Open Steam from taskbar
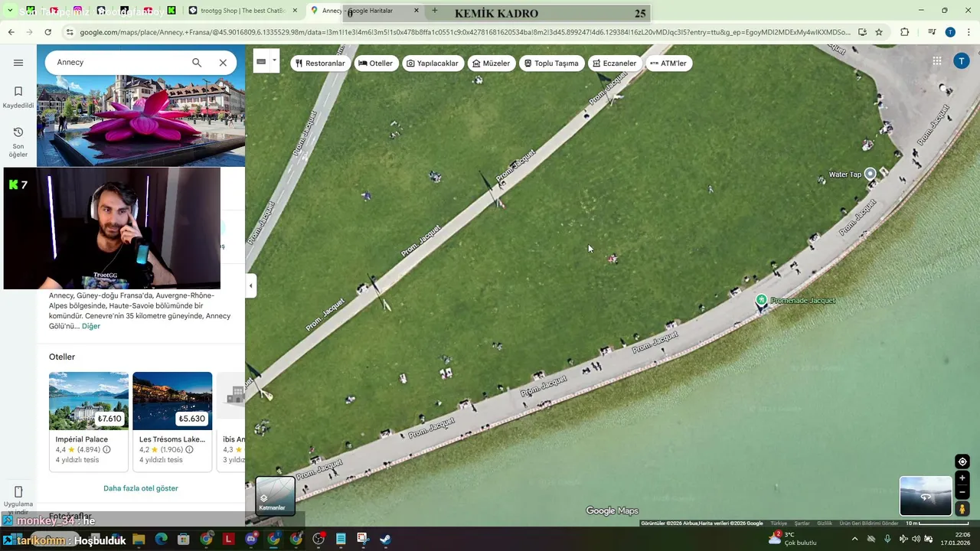This screenshot has width=980, height=551. (386, 540)
